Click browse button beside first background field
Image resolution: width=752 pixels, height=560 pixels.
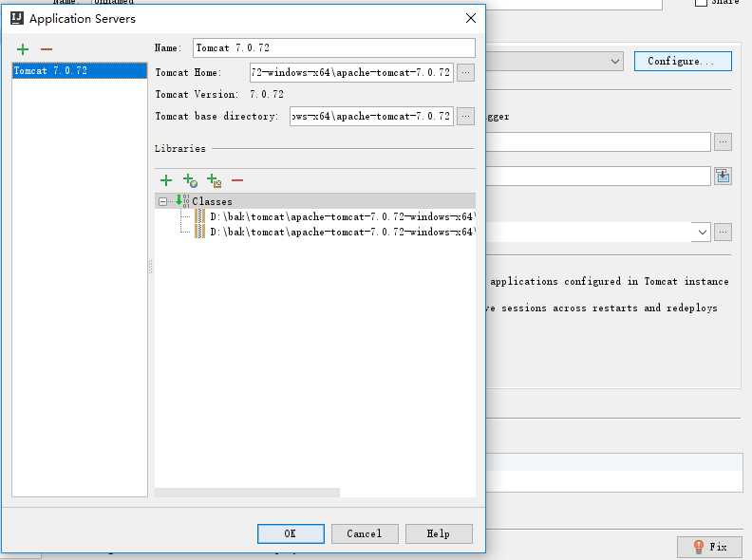pos(723,142)
